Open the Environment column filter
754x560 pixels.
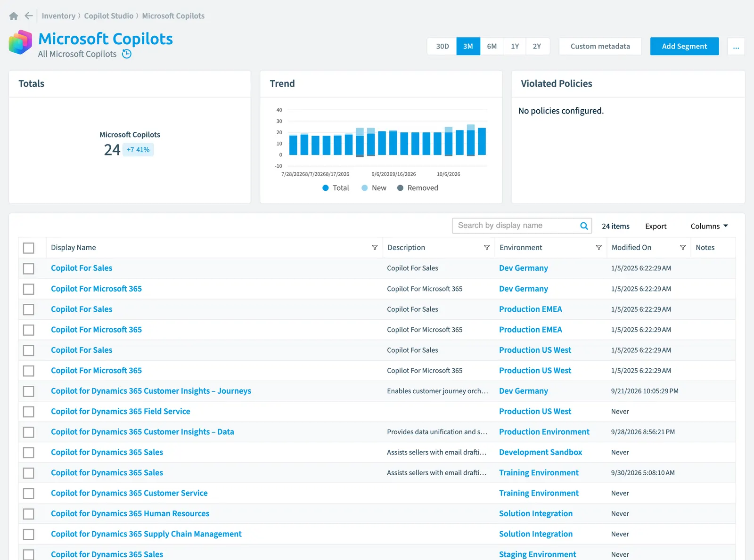tap(598, 248)
